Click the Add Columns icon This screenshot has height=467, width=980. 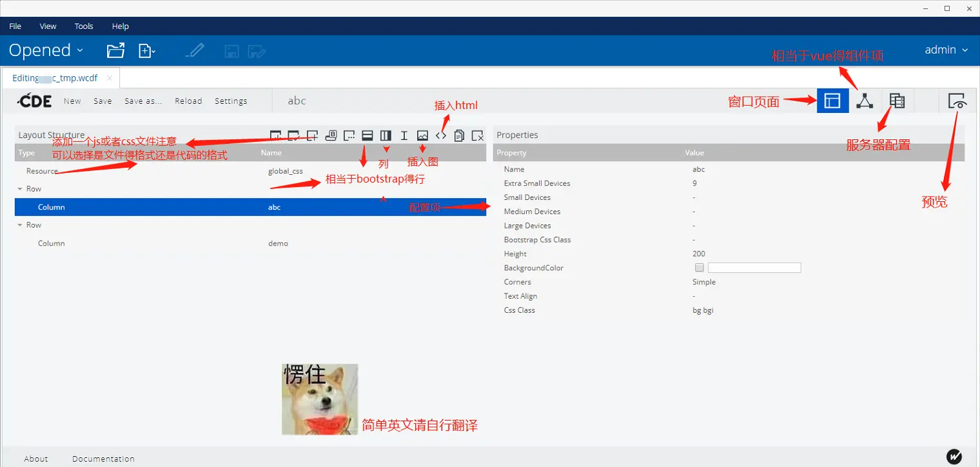click(386, 135)
